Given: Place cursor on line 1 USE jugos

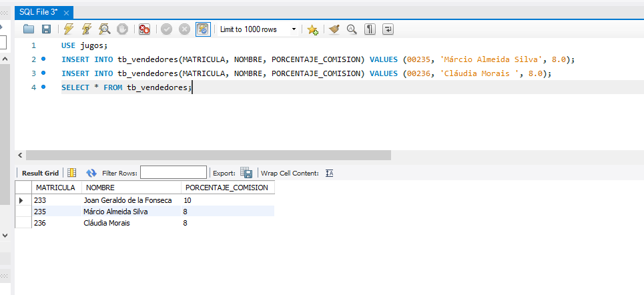Looking at the screenshot, I should pos(84,45).
